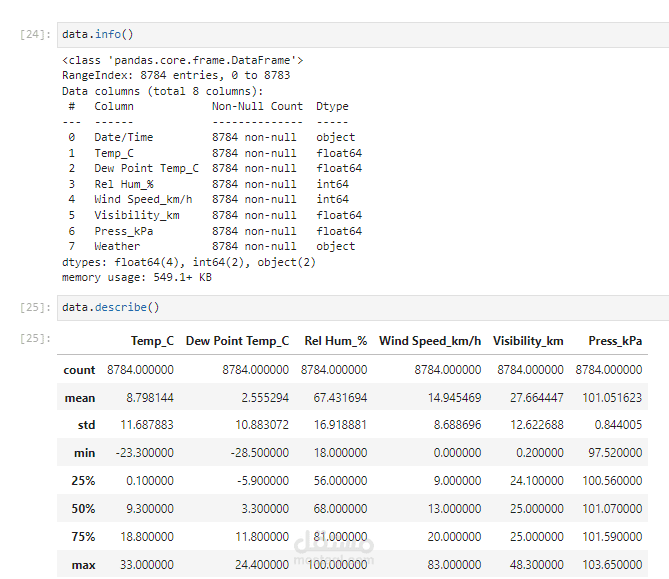Click the data.describe() code cell
Screen dimensions: 669x579
click(363, 308)
